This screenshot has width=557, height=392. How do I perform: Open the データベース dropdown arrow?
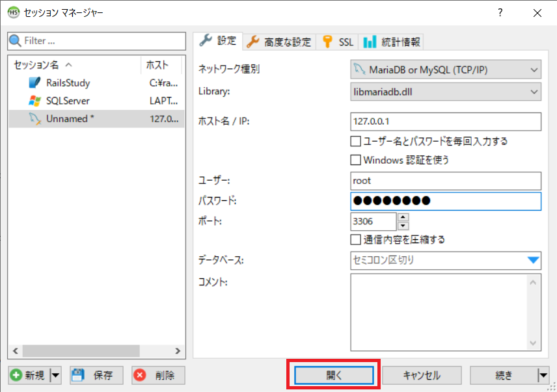click(533, 260)
